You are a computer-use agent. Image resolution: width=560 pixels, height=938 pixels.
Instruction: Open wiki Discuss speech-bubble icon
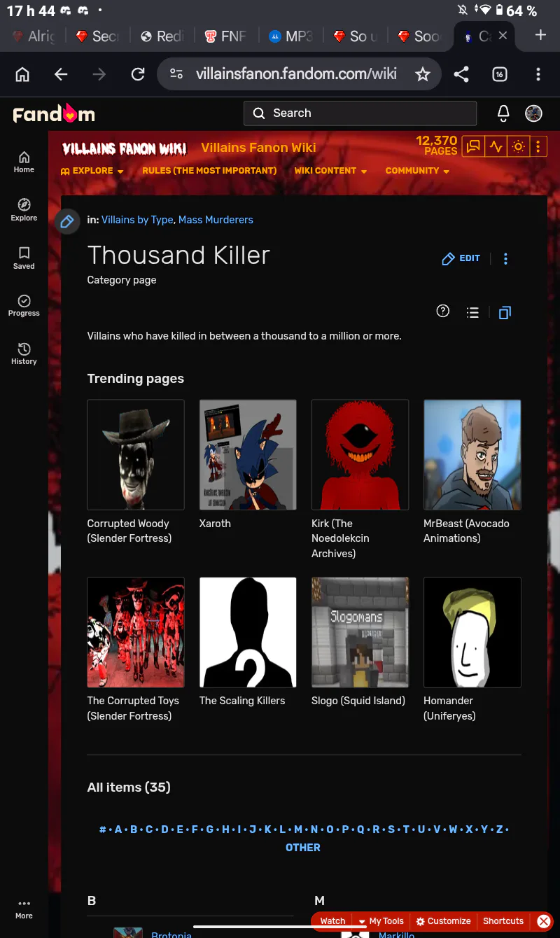(474, 147)
